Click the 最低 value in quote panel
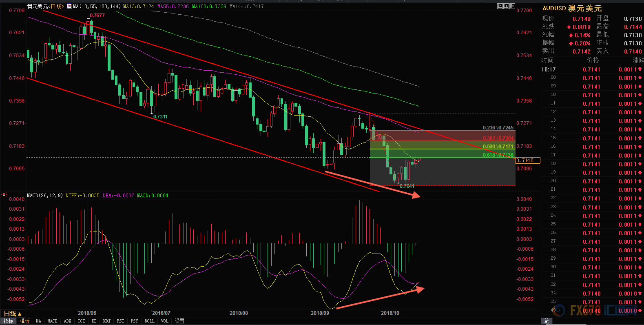644x325 pixels. pos(633,35)
